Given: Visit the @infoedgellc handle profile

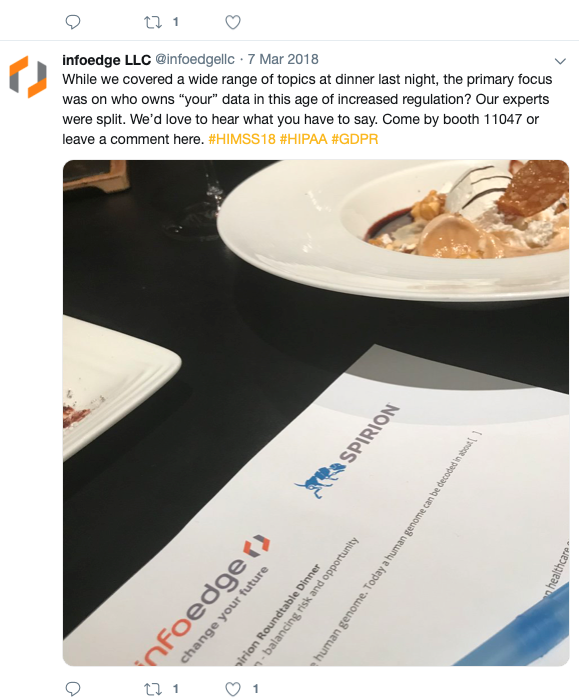Looking at the screenshot, I should pyautogui.click(x=195, y=59).
